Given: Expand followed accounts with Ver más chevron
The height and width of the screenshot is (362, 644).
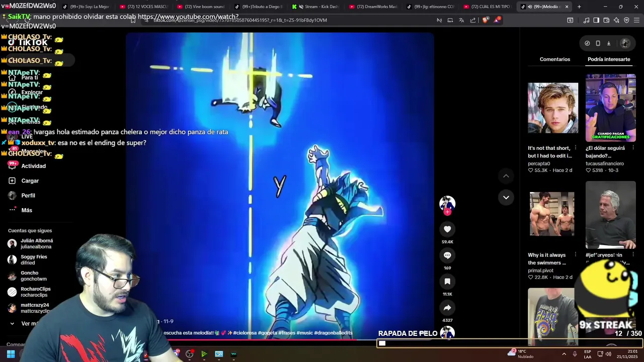Looking at the screenshot, I should (12, 324).
